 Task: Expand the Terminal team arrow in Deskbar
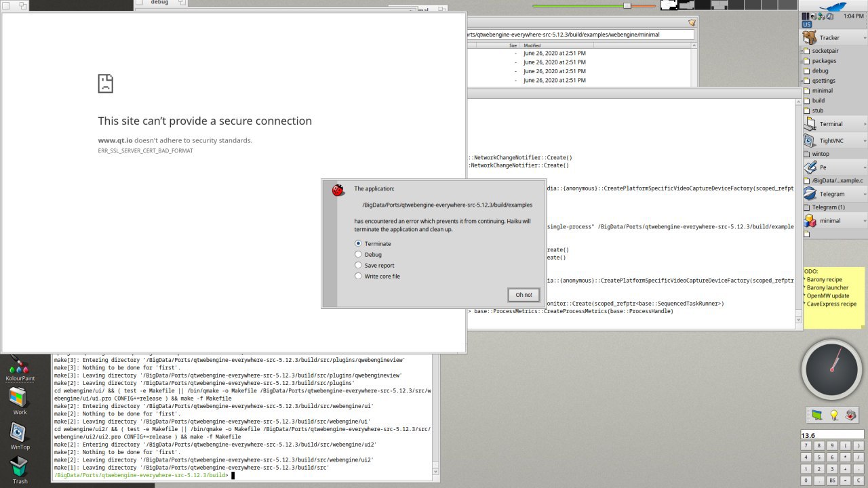pyautogui.click(x=865, y=124)
